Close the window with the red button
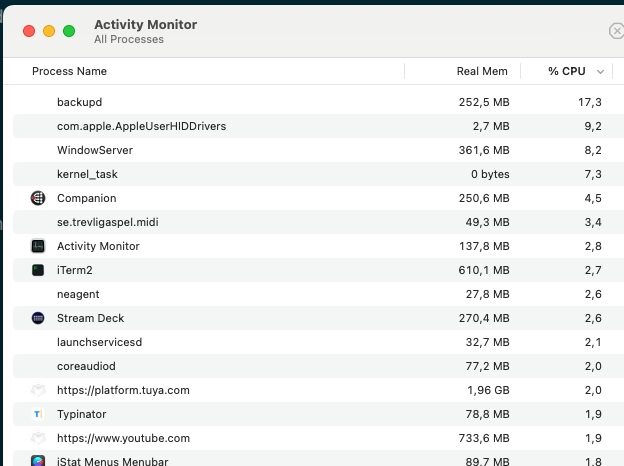This screenshot has width=624, height=466. pos(29,31)
